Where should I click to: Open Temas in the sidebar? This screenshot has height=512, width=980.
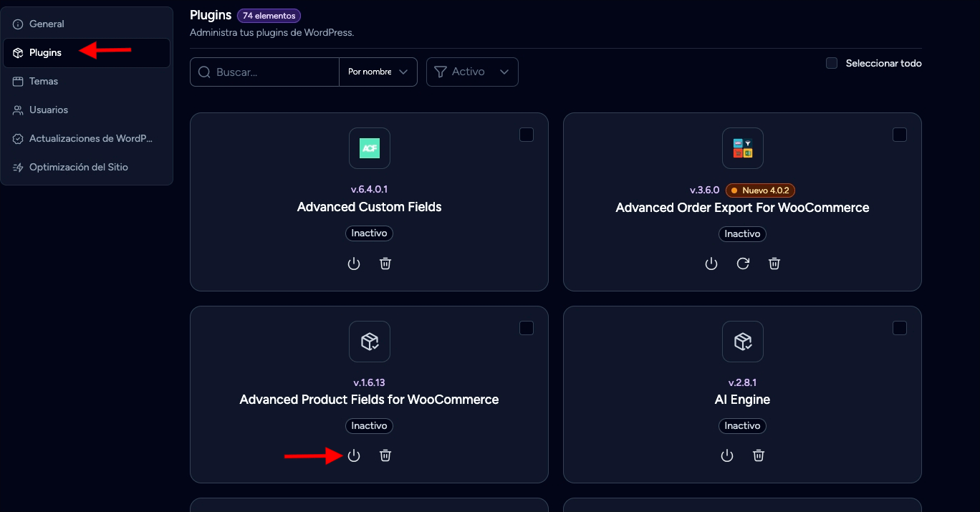pyautogui.click(x=87, y=82)
